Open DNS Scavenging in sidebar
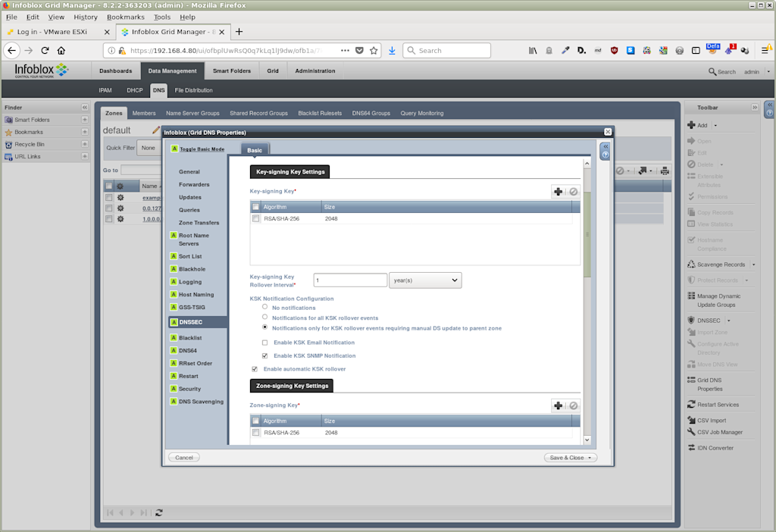This screenshot has height=532, width=776. click(201, 402)
